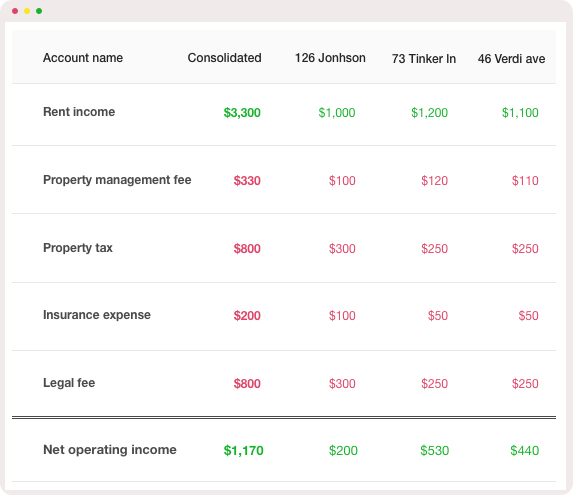
Task: Click the Net operating income label
Action: pos(110,450)
